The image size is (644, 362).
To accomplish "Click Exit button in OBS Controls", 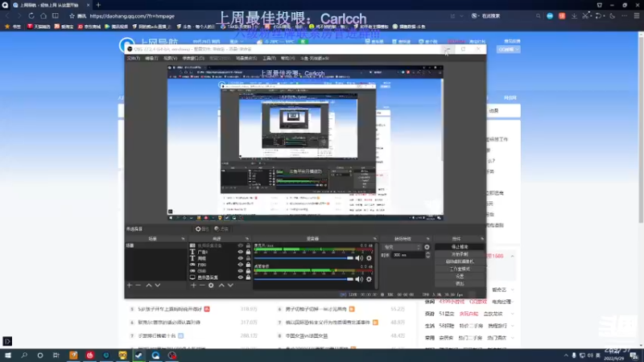I will 460,284.
